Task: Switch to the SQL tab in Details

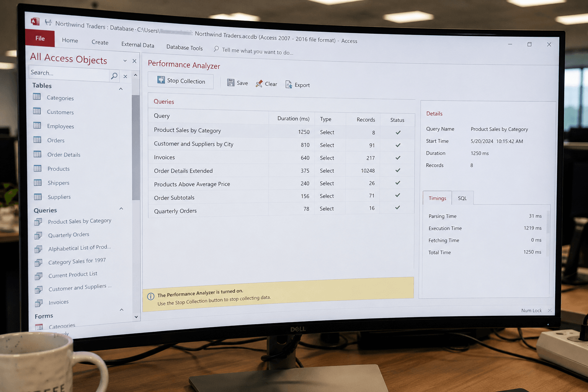Action: [462, 198]
